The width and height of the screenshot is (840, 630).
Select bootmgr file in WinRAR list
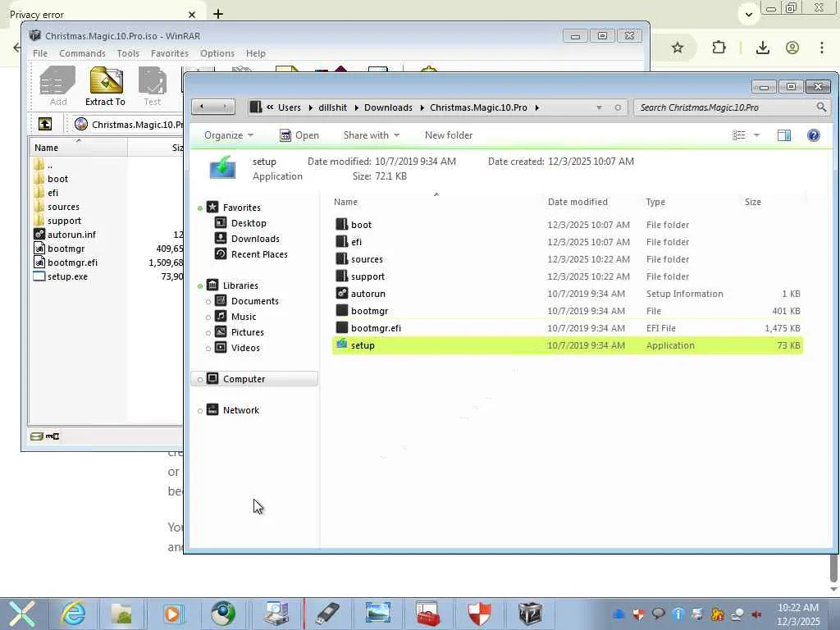click(66, 249)
